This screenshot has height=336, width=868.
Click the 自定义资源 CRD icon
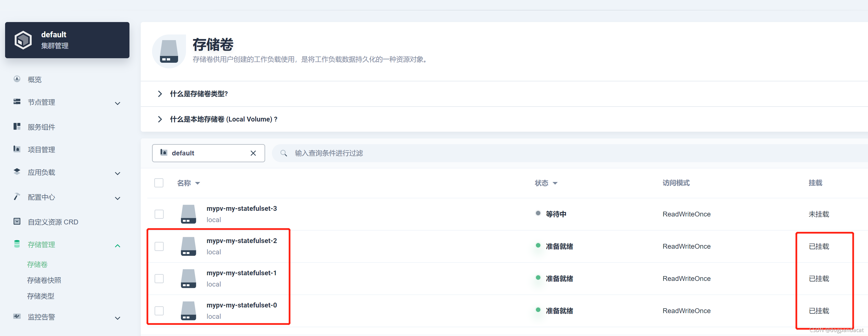click(x=17, y=222)
